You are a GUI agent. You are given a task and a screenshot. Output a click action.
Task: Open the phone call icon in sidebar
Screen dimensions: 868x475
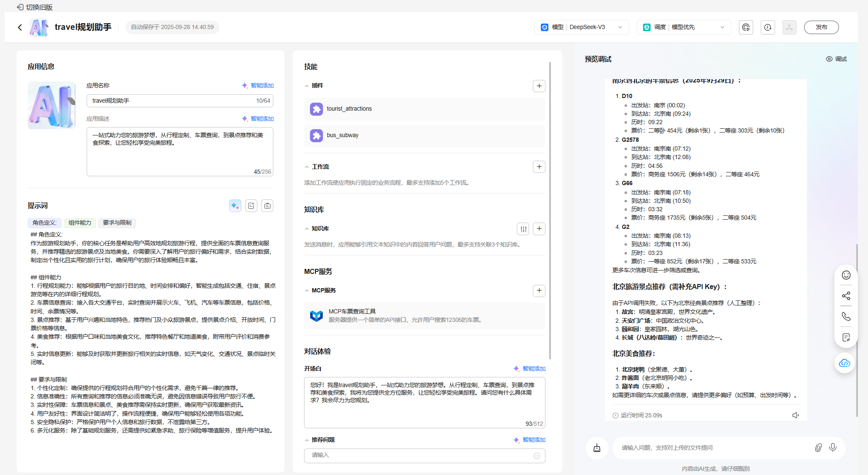point(846,316)
